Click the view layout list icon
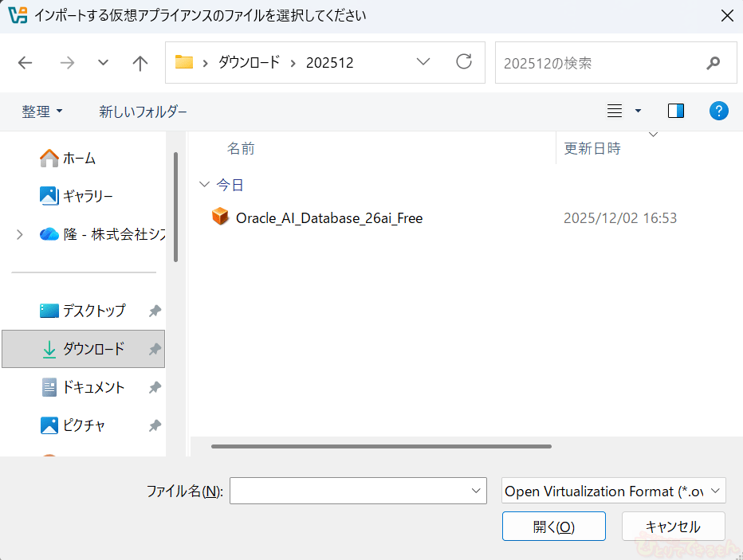743x560 pixels. coord(615,111)
